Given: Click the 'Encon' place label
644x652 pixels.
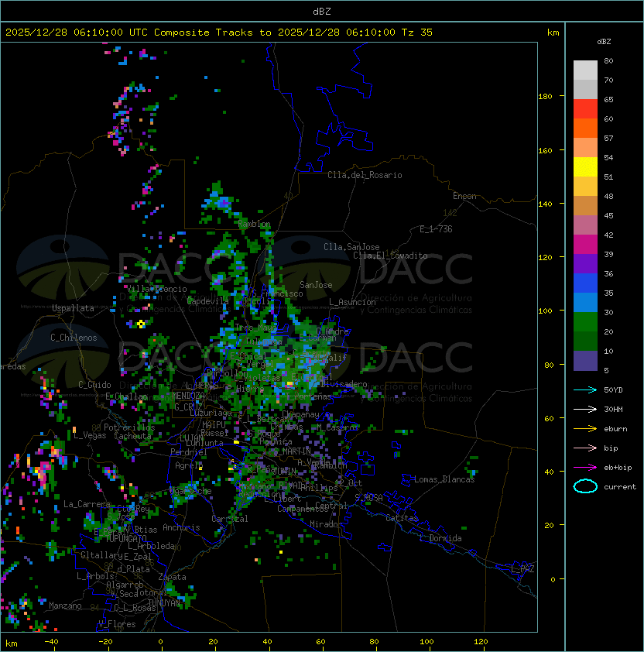Looking at the screenshot, I should click(x=464, y=196).
